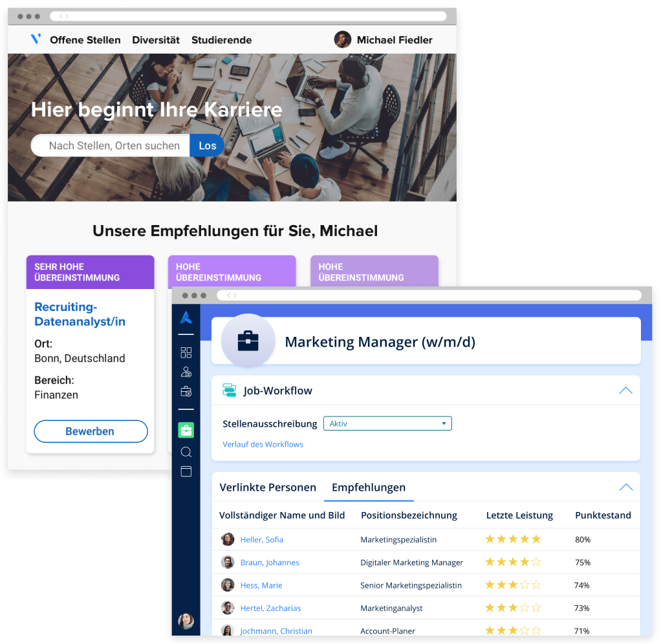
Task: Click Zacharias Hertel's star rating
Action: [x=513, y=607]
